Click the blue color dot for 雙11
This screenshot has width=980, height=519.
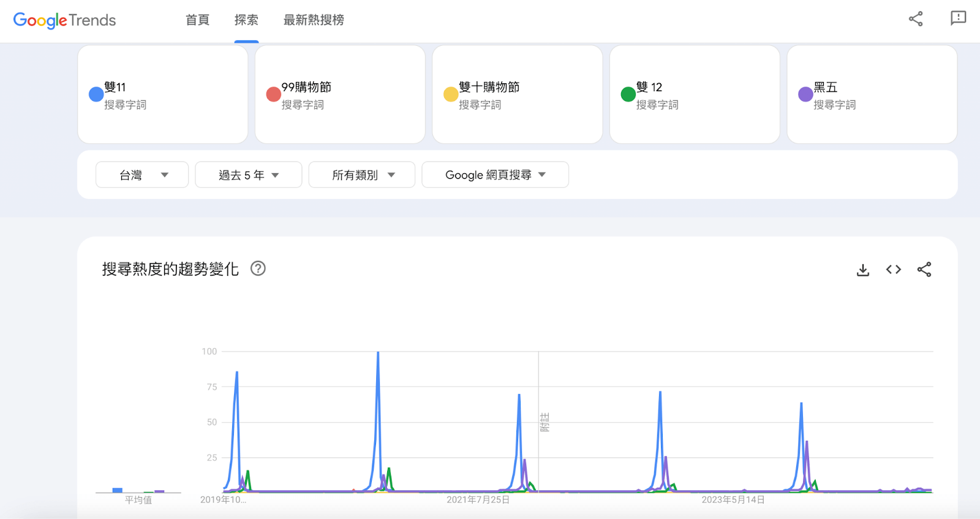[x=96, y=94]
